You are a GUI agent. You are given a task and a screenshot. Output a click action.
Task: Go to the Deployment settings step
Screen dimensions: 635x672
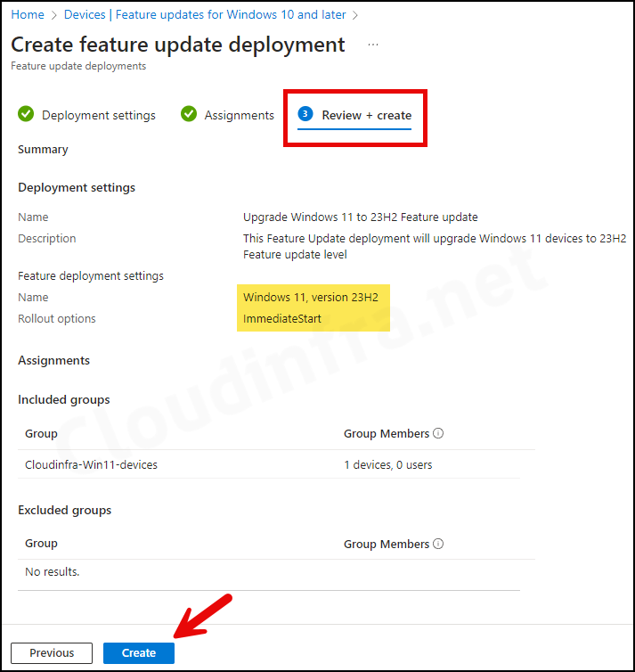click(x=99, y=115)
